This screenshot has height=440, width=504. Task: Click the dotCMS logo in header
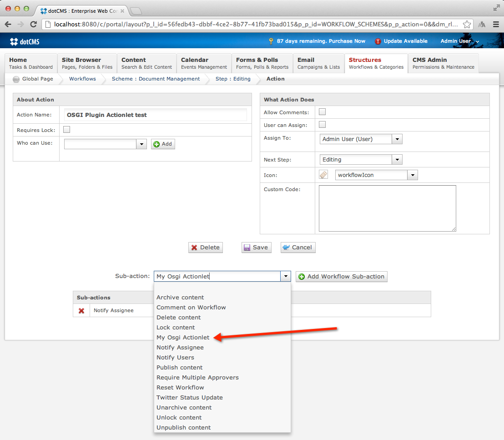pos(25,41)
